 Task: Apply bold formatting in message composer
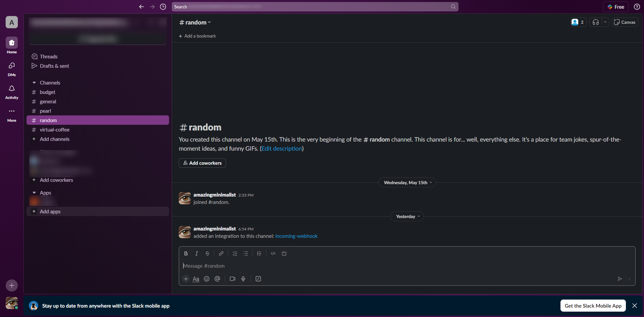186,254
